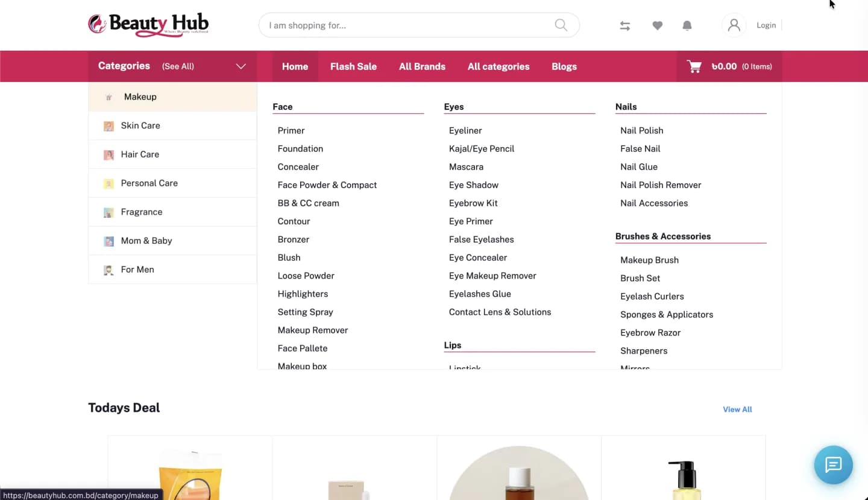Image resolution: width=868 pixels, height=500 pixels.
Task: Open All Brands in navigation
Action: click(422, 66)
